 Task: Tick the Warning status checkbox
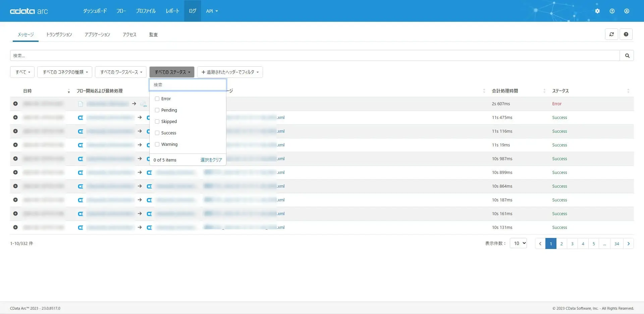[x=157, y=144]
